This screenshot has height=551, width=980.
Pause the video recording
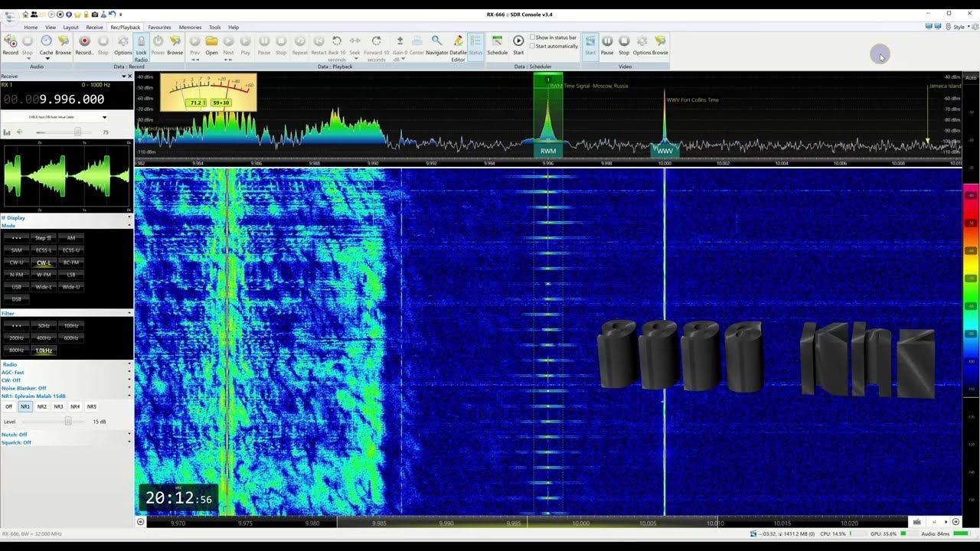tap(607, 43)
